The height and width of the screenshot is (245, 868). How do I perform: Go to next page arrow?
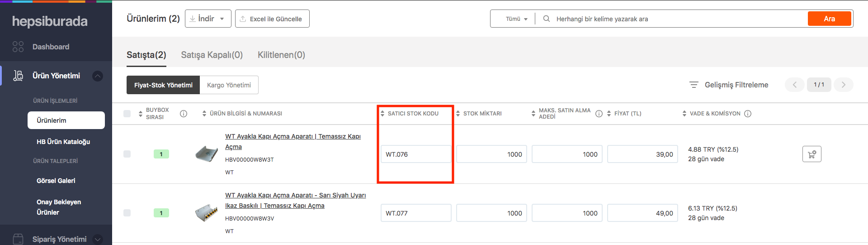[x=843, y=85]
